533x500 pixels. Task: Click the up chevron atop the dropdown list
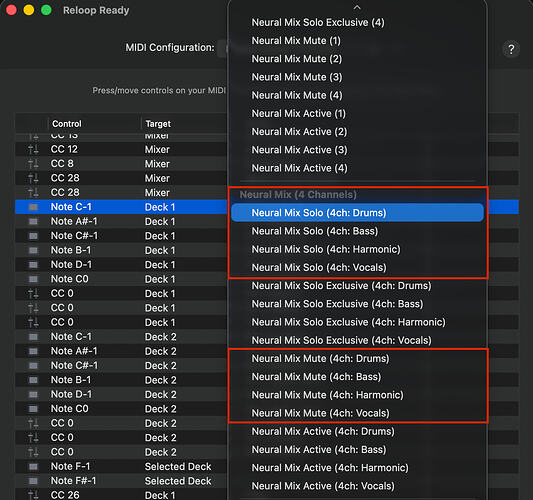(x=357, y=7)
